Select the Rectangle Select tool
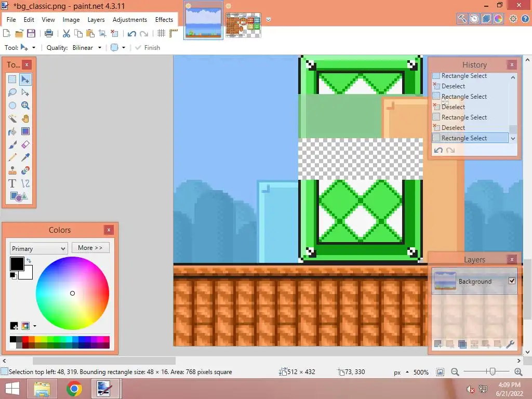 click(x=12, y=79)
